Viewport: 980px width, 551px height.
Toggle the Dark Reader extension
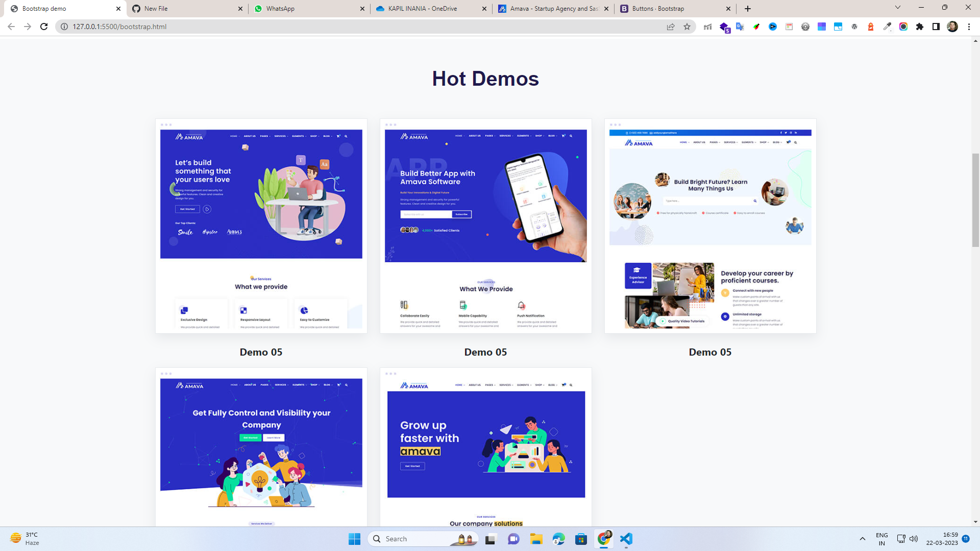point(936,27)
